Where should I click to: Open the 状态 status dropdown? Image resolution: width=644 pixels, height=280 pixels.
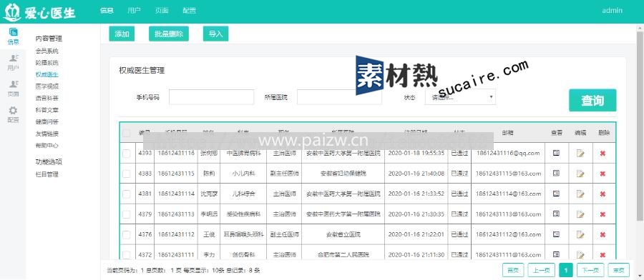click(x=460, y=97)
